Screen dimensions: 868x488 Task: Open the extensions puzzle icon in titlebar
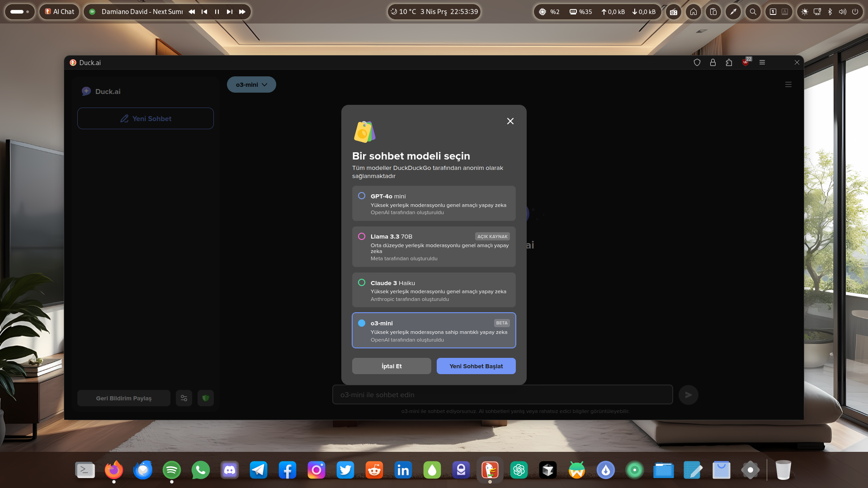click(729, 62)
